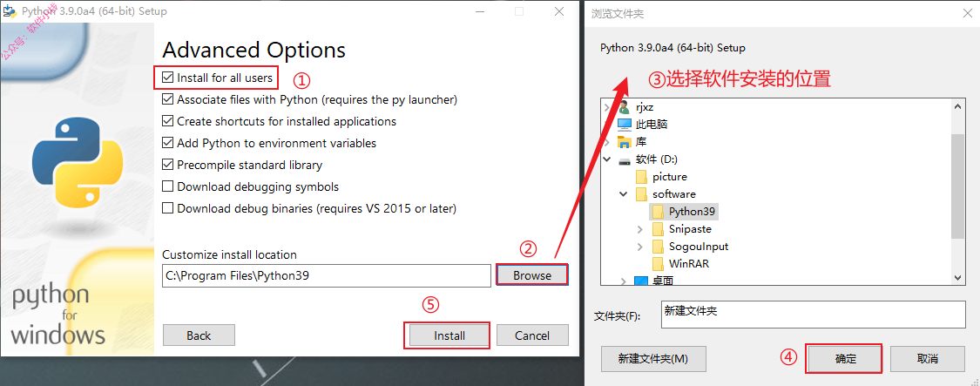Image resolution: width=980 pixels, height=386 pixels.
Task: Cancel the Python setup
Action: (532, 335)
